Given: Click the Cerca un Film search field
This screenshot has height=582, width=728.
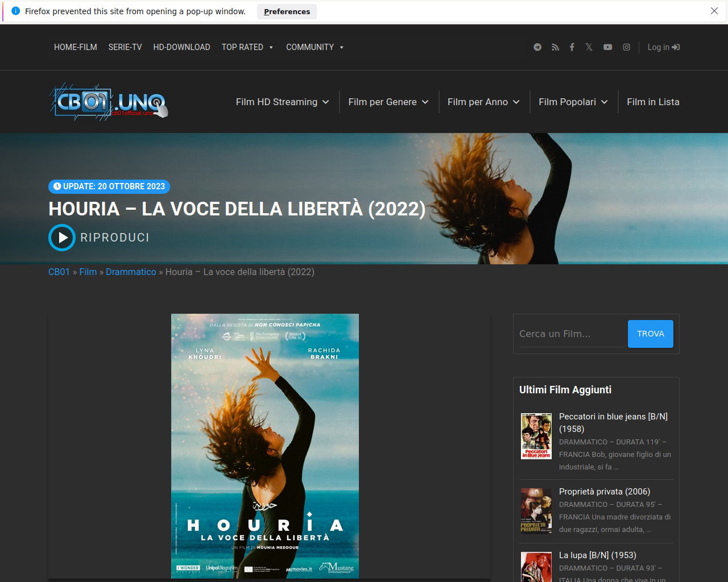Looking at the screenshot, I should (571, 334).
